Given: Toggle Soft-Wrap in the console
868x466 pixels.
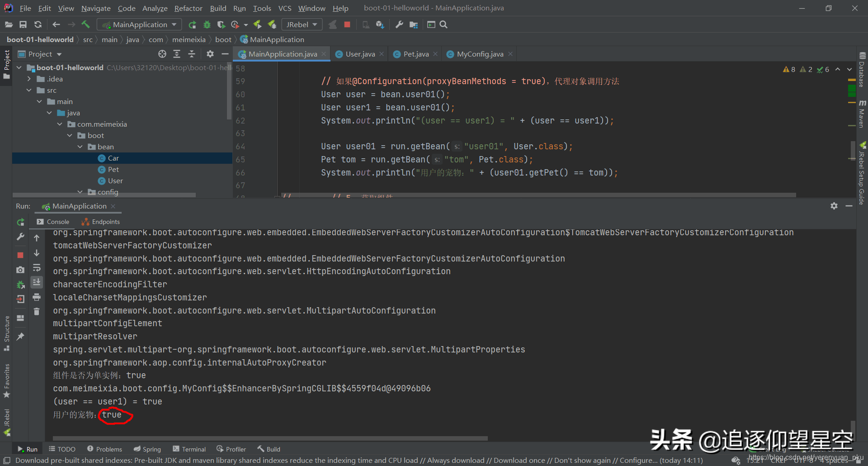Looking at the screenshot, I should point(37,268).
